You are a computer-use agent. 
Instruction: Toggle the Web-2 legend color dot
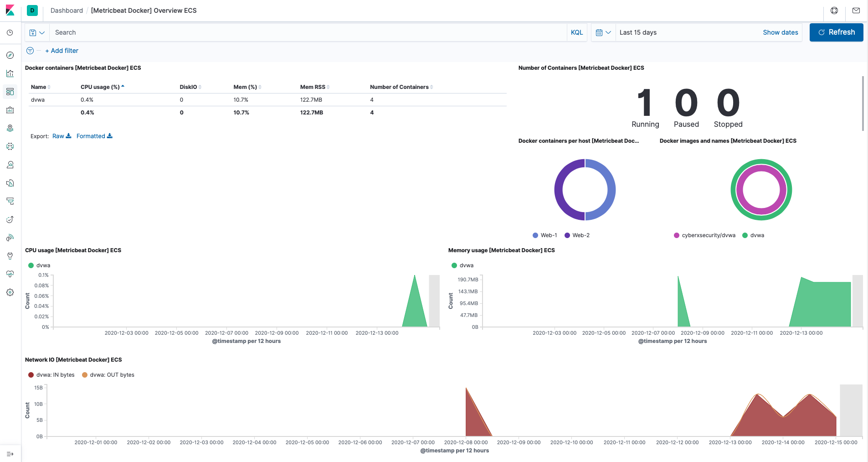pyautogui.click(x=567, y=235)
